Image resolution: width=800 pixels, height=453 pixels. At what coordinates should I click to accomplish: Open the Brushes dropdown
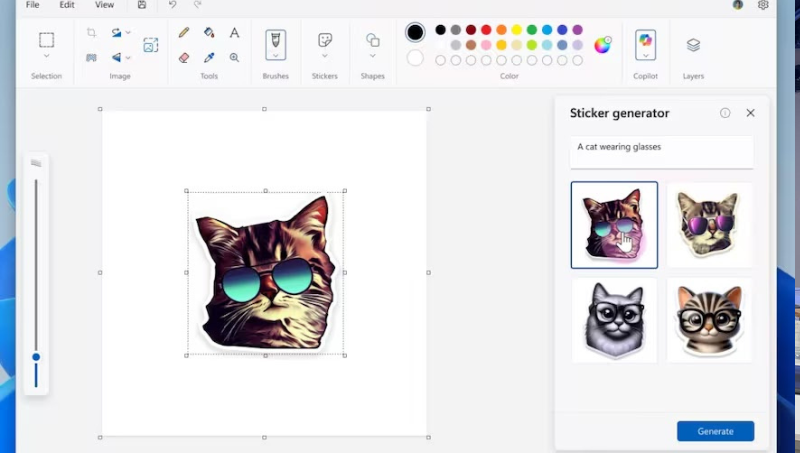point(275,57)
